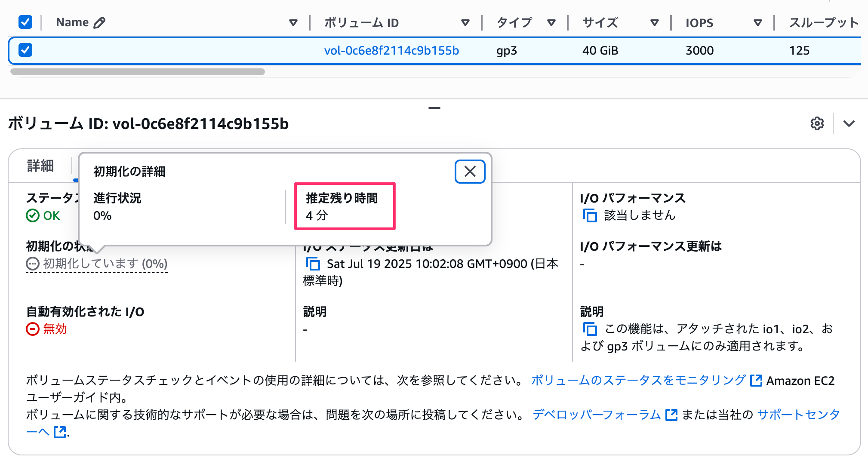Click the 進行状況 0% value
The image size is (868, 461).
[102, 215]
